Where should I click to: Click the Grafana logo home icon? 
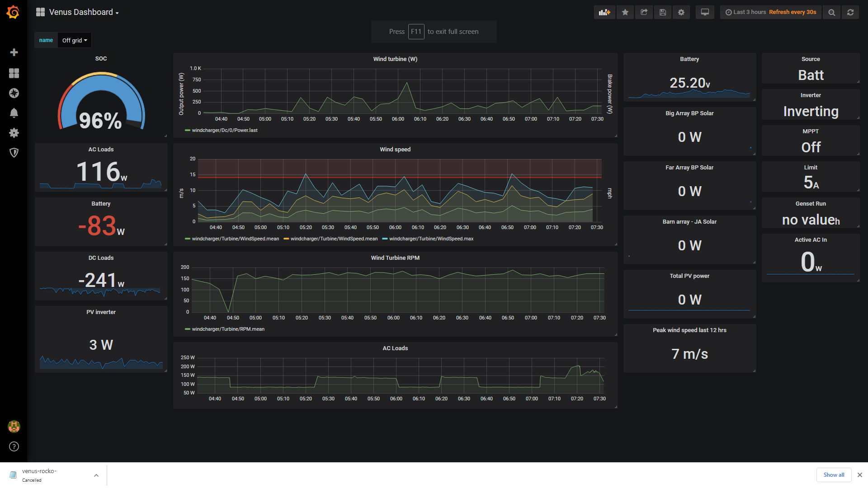13,12
